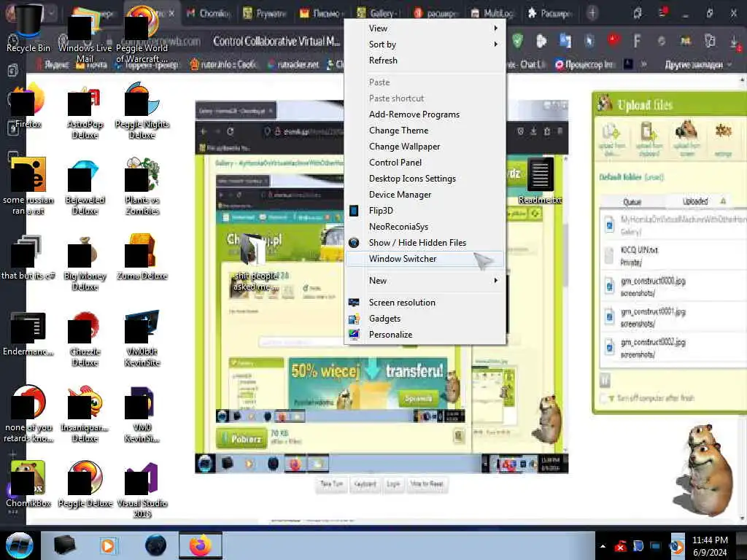Select the Readme.txt file icon
The image size is (747, 560).
(540, 181)
